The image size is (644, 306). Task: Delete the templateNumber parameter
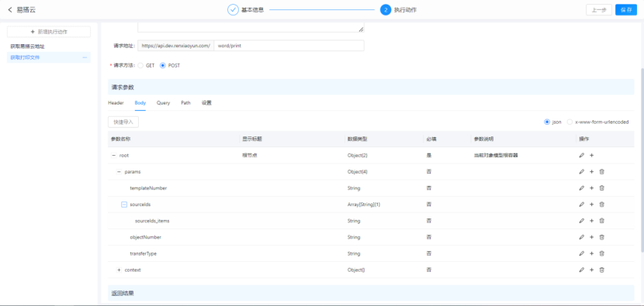tap(601, 188)
